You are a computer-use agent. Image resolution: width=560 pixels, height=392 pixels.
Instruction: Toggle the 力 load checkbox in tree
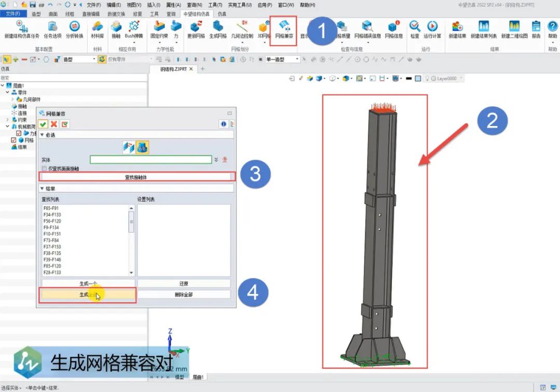point(19,133)
